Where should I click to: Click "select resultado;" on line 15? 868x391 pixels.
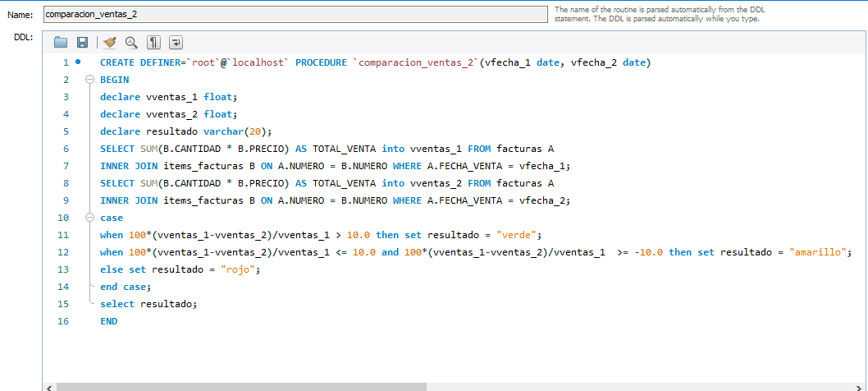click(148, 304)
